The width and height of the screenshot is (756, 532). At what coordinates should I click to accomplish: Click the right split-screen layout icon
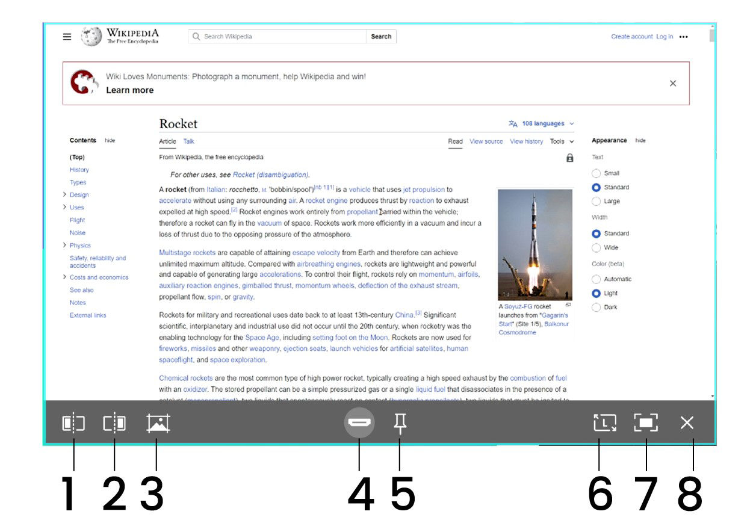114,424
